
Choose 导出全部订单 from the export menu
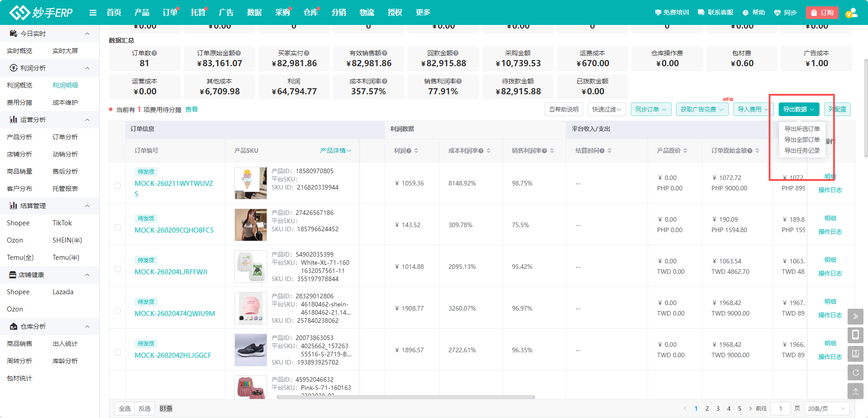pyautogui.click(x=802, y=140)
